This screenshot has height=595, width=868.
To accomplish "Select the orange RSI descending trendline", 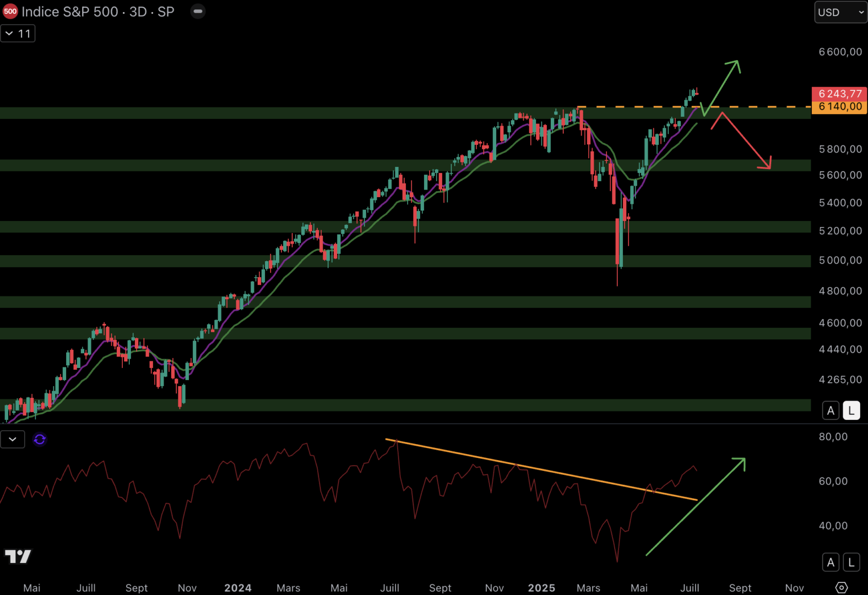I will (541, 470).
